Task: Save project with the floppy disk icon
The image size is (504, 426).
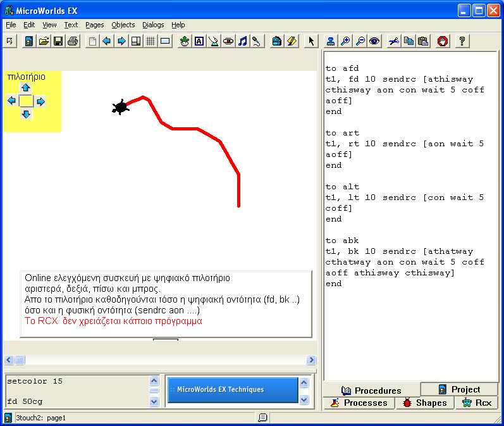Action: (58, 41)
